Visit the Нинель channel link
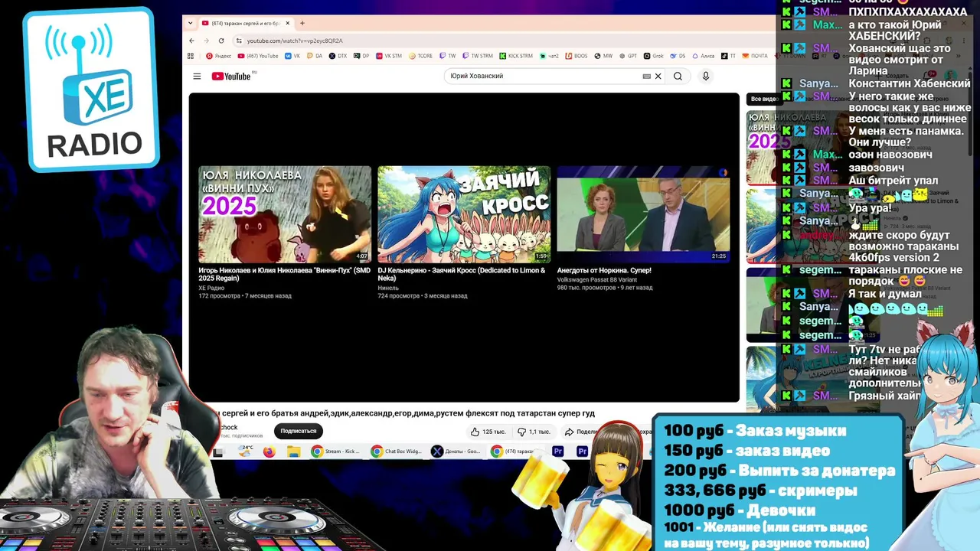 388,288
